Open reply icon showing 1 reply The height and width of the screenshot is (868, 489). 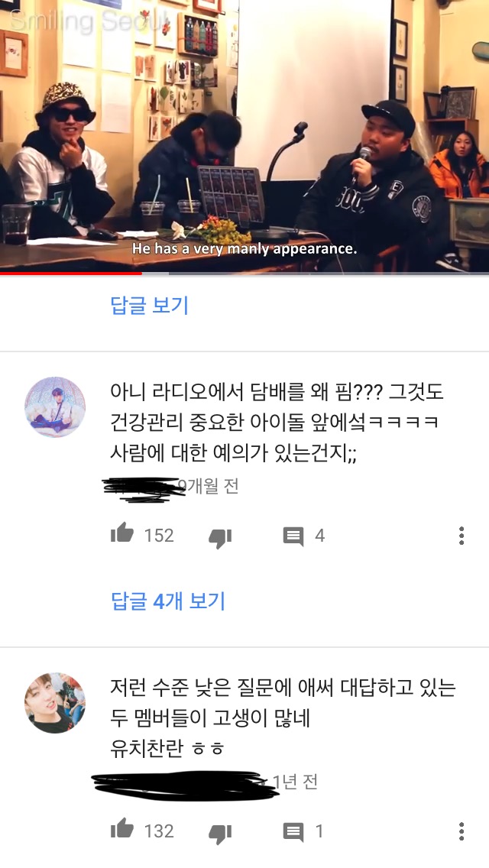(293, 832)
